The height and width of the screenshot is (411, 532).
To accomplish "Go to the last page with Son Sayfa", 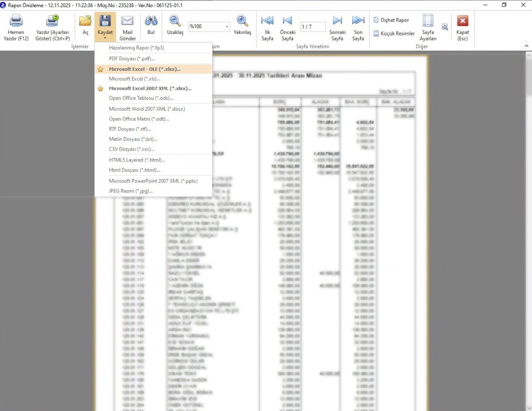I will [x=358, y=22].
